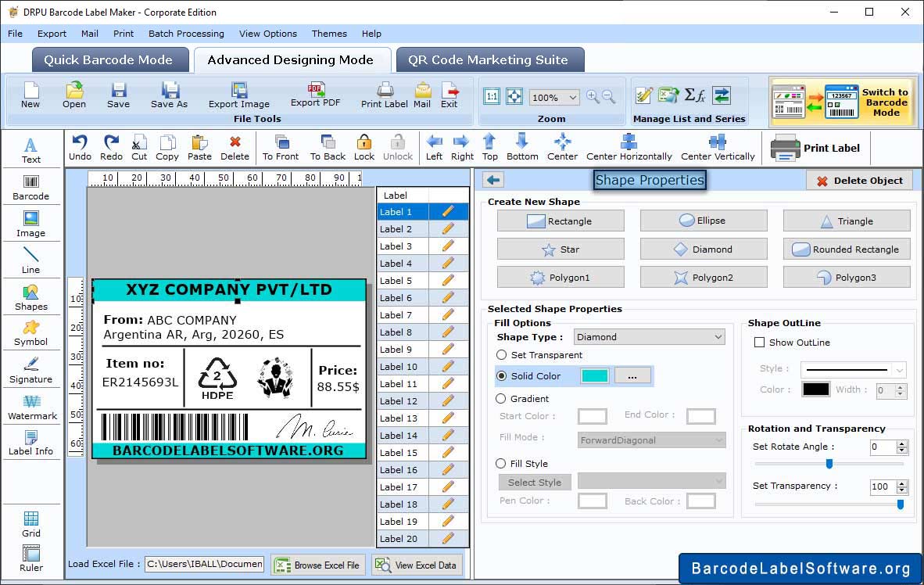
Task: Open the zoom percentage dropdown
Action: pos(554,97)
